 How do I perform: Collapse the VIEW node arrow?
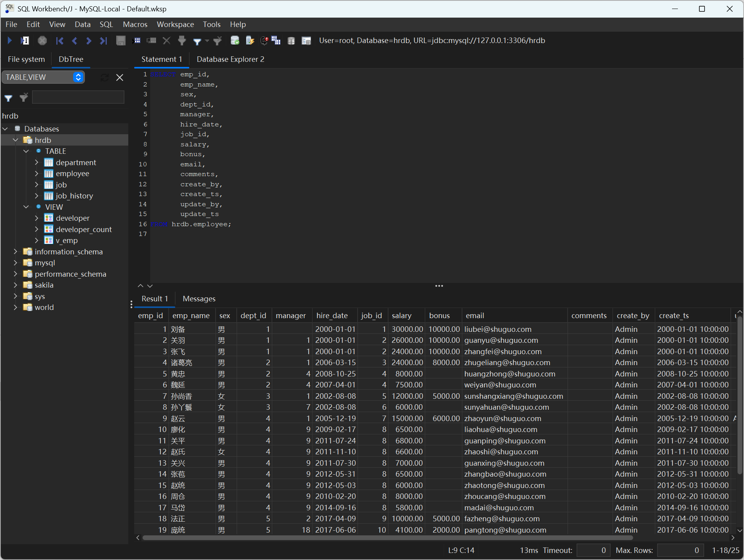coord(26,207)
